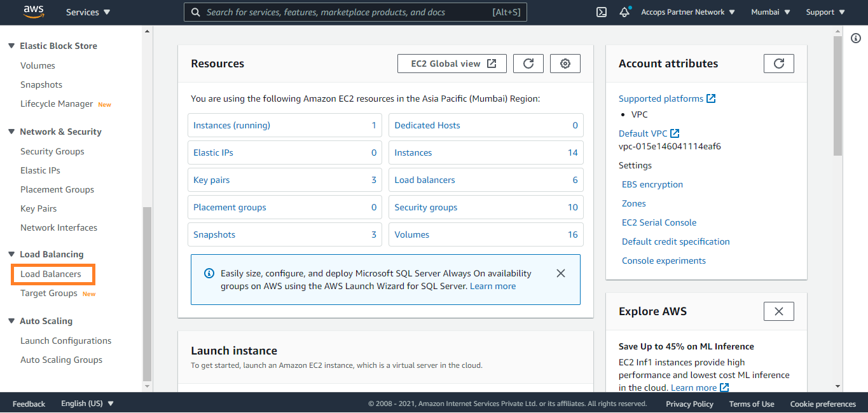
Task: Launch the CloudShell terminal icon
Action: click(x=601, y=12)
